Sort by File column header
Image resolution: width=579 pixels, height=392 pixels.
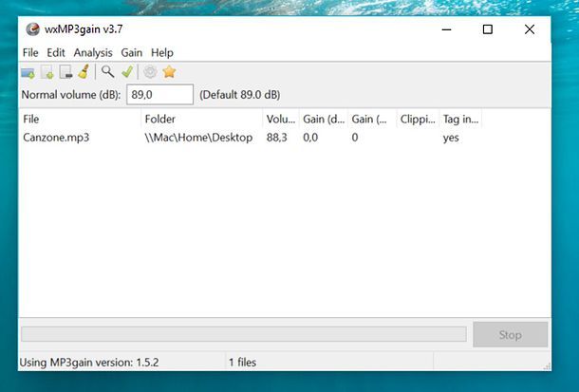[x=80, y=119]
